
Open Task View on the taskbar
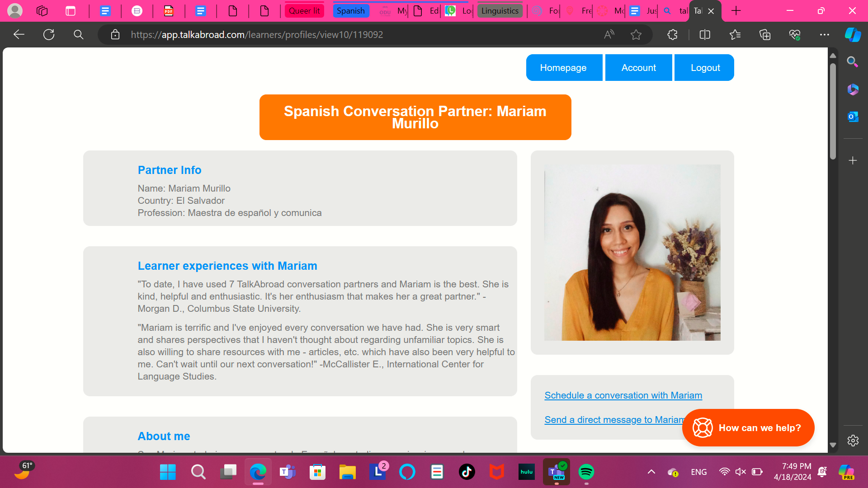[228, 472]
